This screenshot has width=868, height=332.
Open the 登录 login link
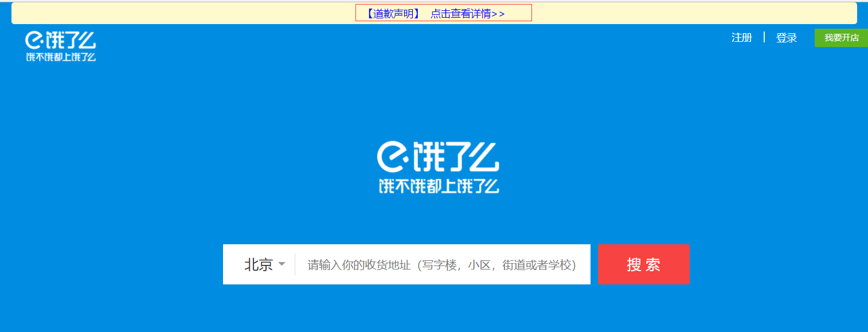(x=787, y=38)
